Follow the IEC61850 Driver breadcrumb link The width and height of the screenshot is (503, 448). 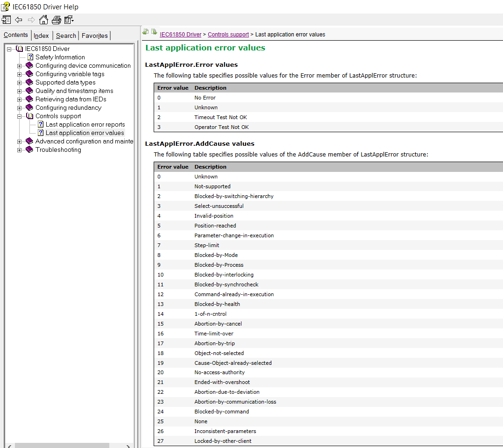click(x=180, y=35)
